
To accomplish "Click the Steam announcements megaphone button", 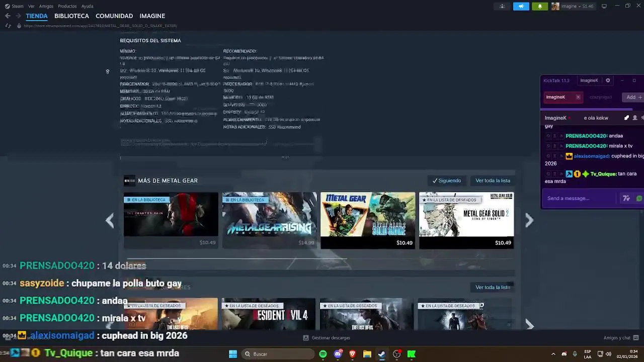I will [521, 6].
